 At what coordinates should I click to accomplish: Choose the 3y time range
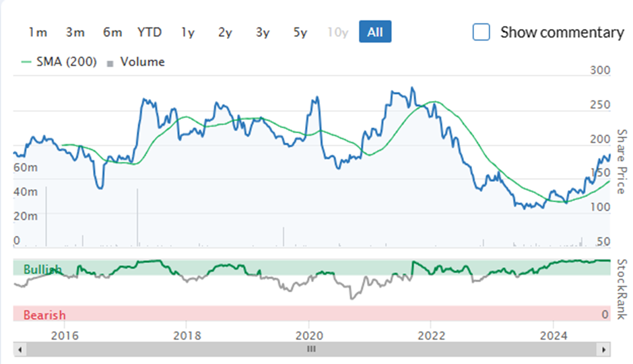pos(263,32)
